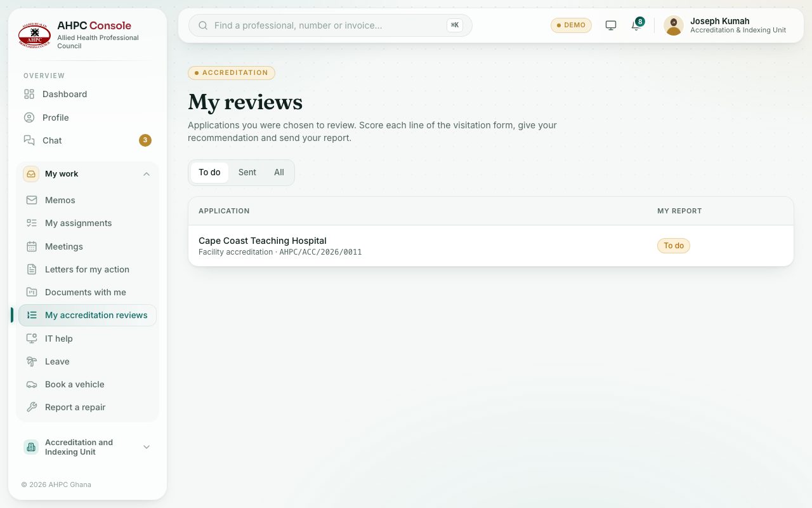Click the ACCREDITATION tag above the title
812x508 pixels.
pyautogui.click(x=232, y=73)
